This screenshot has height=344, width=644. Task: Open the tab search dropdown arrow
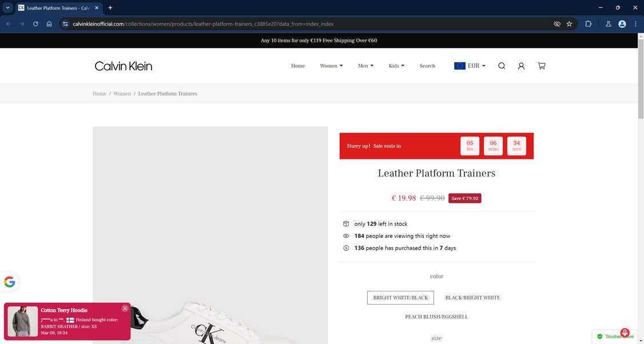(7, 8)
